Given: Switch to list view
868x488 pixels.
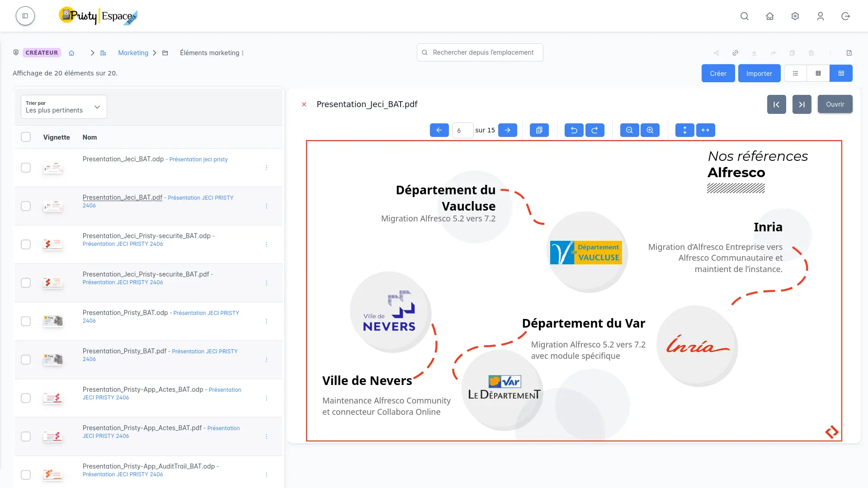Looking at the screenshot, I should point(795,73).
